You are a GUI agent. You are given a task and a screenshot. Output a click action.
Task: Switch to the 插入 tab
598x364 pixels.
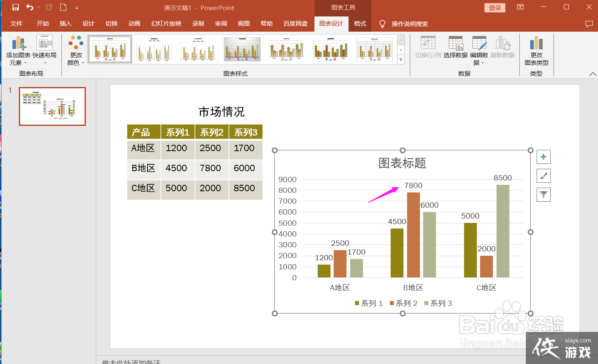(66, 24)
